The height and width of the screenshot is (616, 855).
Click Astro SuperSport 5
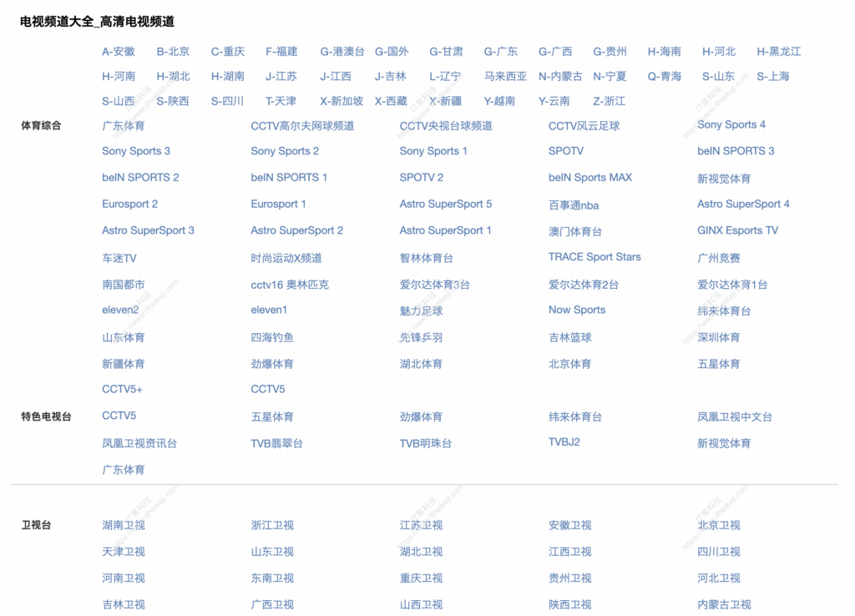445,204
